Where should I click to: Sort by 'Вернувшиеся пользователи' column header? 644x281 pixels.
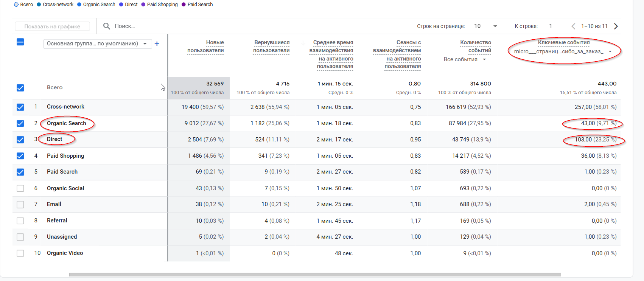coord(271,46)
